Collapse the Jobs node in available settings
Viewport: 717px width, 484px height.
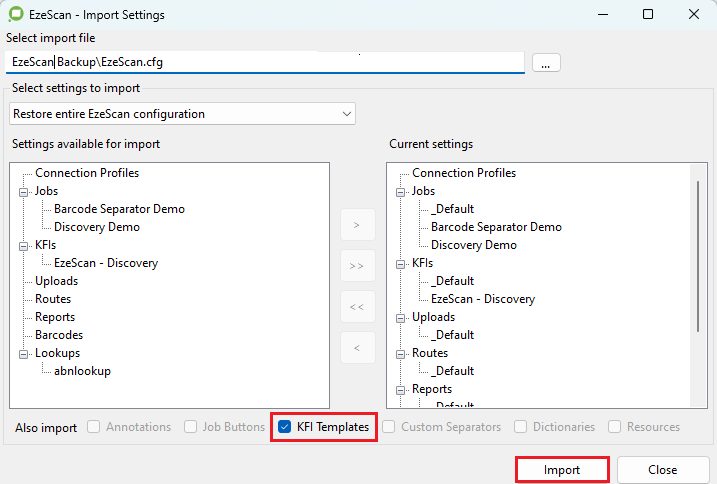click(22, 191)
